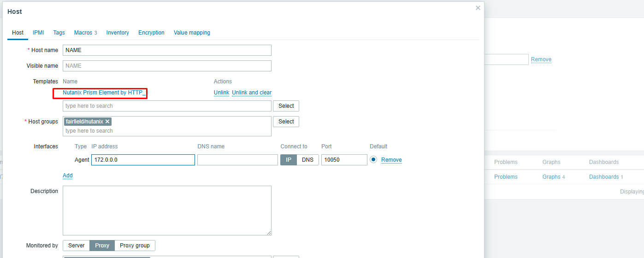
Task: Click Select button for Host groups
Action: 286,122
